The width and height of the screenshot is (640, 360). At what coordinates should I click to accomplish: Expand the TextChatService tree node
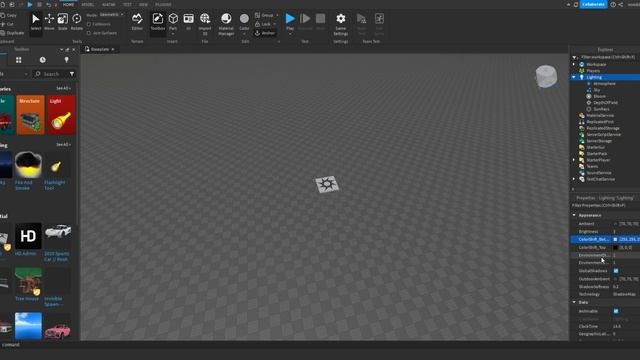574,179
